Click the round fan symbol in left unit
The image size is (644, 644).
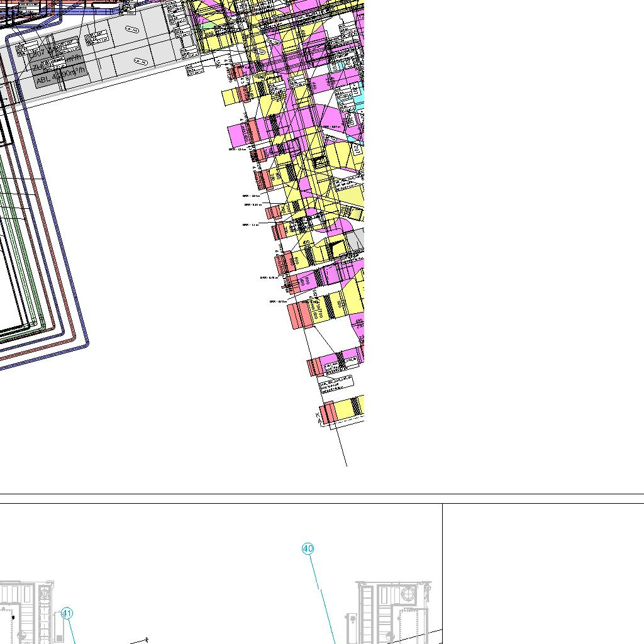(x=45, y=594)
